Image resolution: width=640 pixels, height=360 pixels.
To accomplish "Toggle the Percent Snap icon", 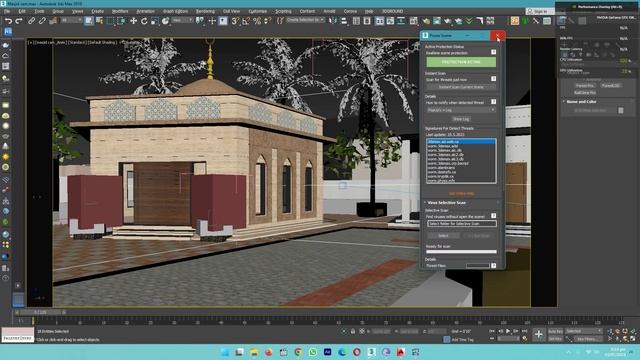I will (x=257, y=21).
